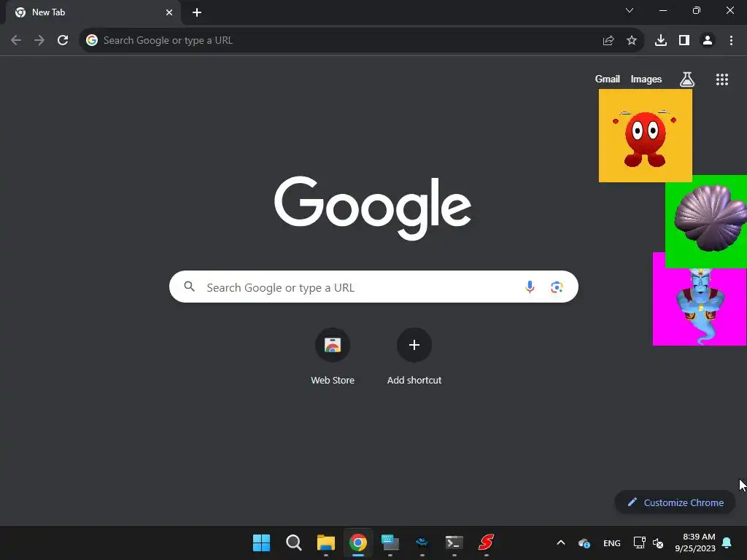This screenshot has height=560, width=747.
Task: Click the red character on yellow image
Action: 645,136
